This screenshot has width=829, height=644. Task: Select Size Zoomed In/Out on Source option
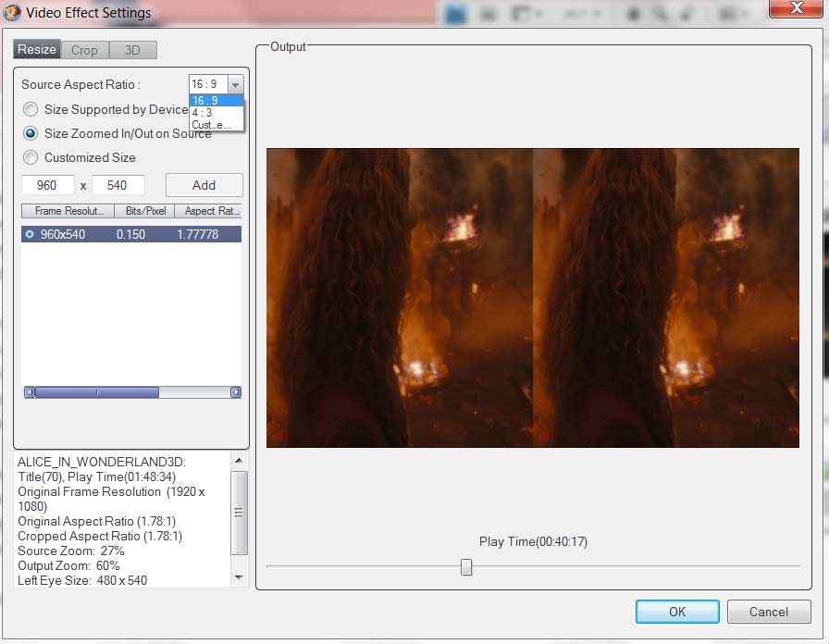(31, 134)
